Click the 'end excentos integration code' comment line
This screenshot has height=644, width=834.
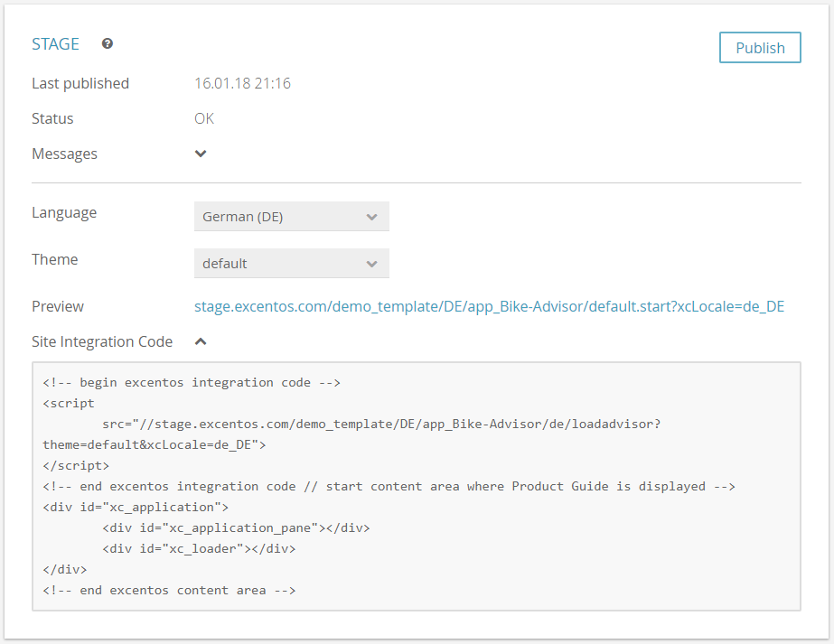tap(389, 486)
